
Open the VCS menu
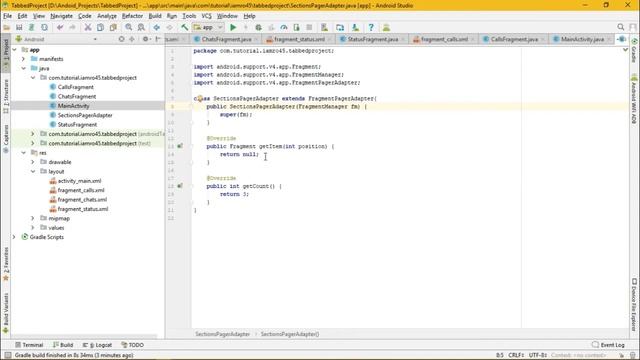pyautogui.click(x=207, y=16)
